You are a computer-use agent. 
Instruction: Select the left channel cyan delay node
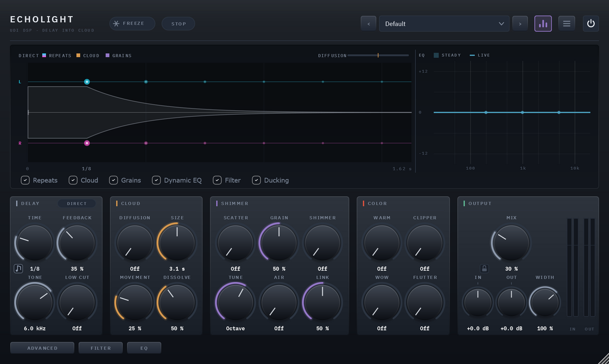[87, 82]
